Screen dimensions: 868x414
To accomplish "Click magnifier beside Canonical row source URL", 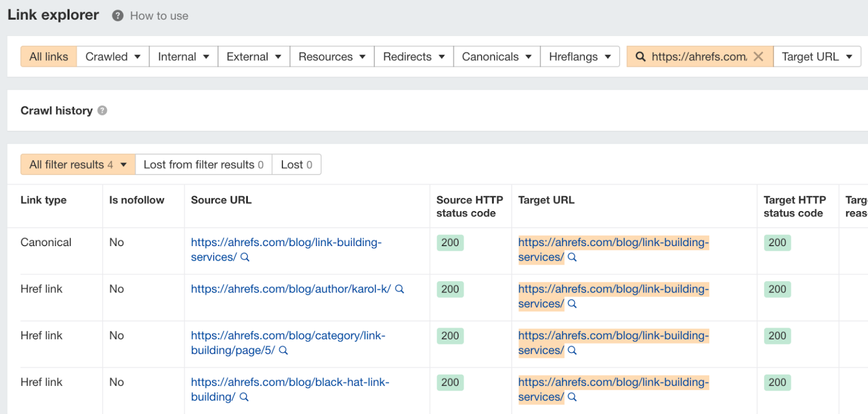I will [245, 257].
